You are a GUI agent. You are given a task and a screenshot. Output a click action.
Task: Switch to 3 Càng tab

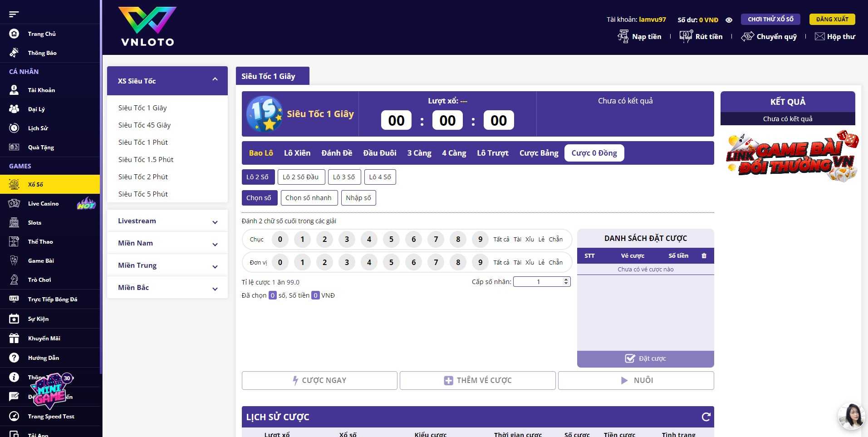pos(419,153)
